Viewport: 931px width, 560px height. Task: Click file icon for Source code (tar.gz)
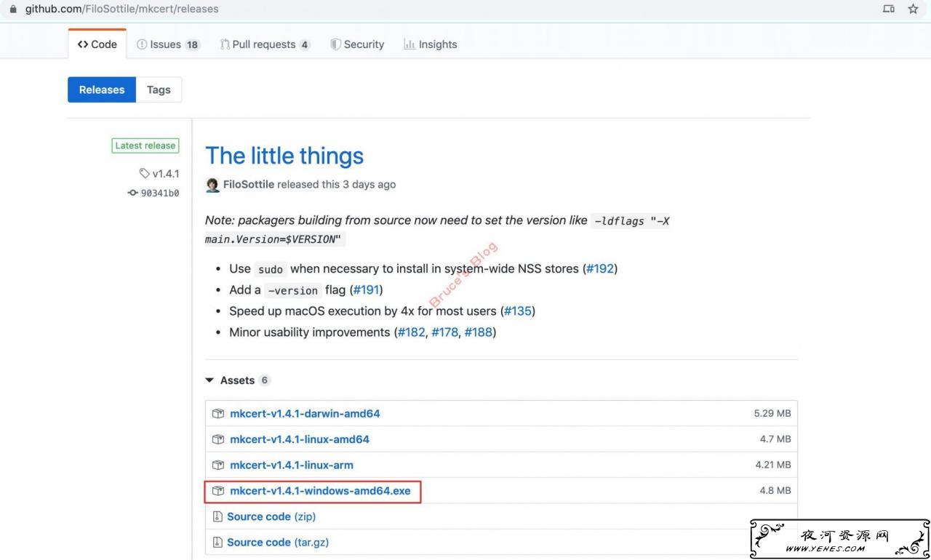tap(217, 543)
